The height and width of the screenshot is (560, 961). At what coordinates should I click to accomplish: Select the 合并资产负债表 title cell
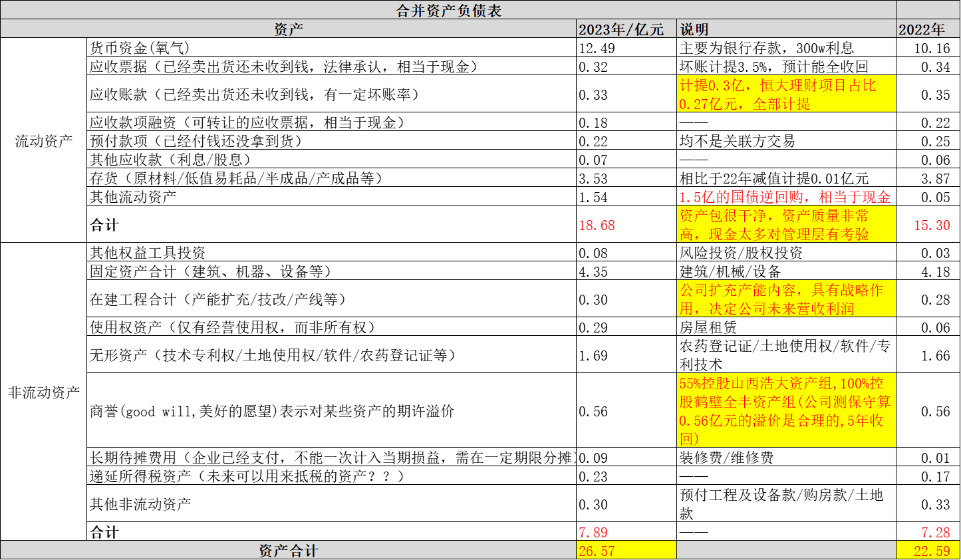pos(448,10)
